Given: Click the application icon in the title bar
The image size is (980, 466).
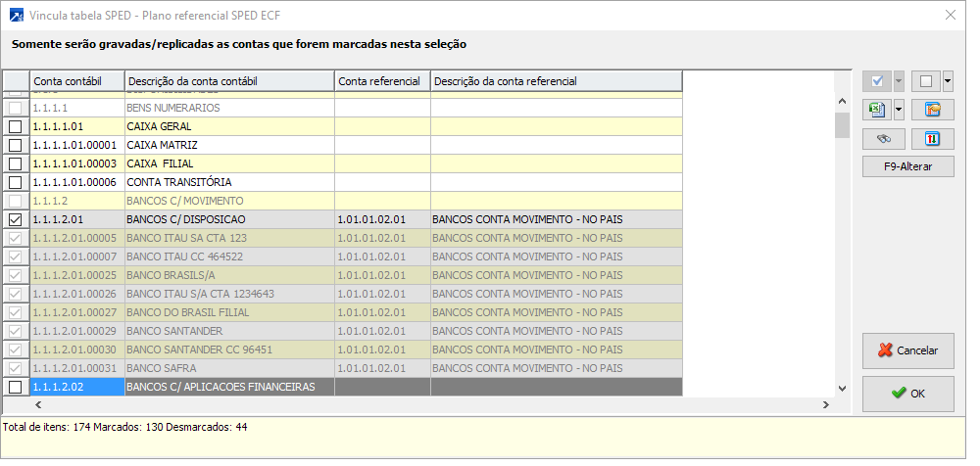Looking at the screenshot, I should pyautogui.click(x=18, y=15).
